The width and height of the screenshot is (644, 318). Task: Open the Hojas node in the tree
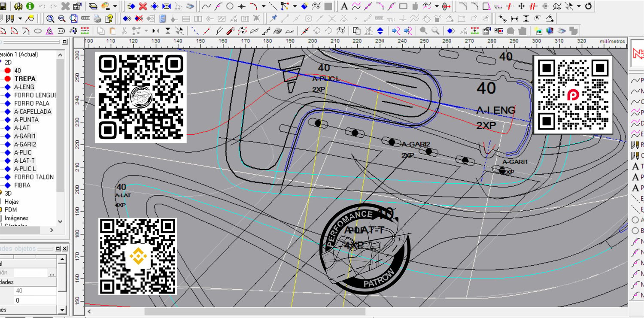(x=12, y=202)
